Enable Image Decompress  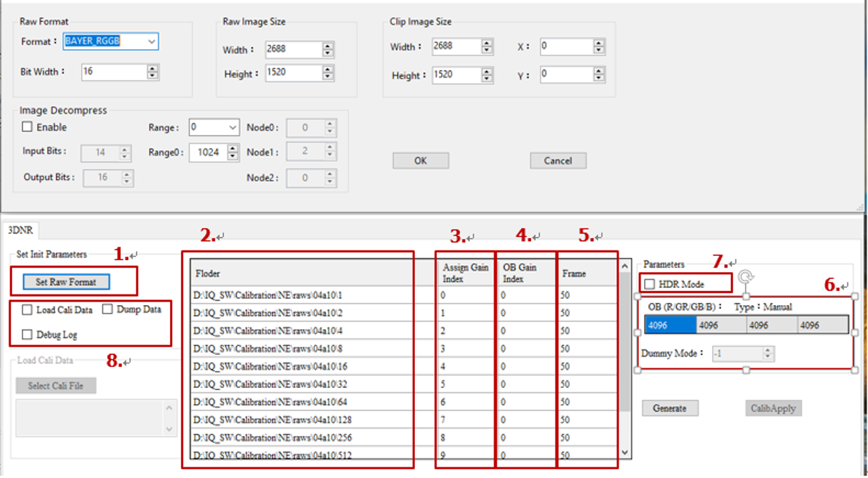coord(28,127)
